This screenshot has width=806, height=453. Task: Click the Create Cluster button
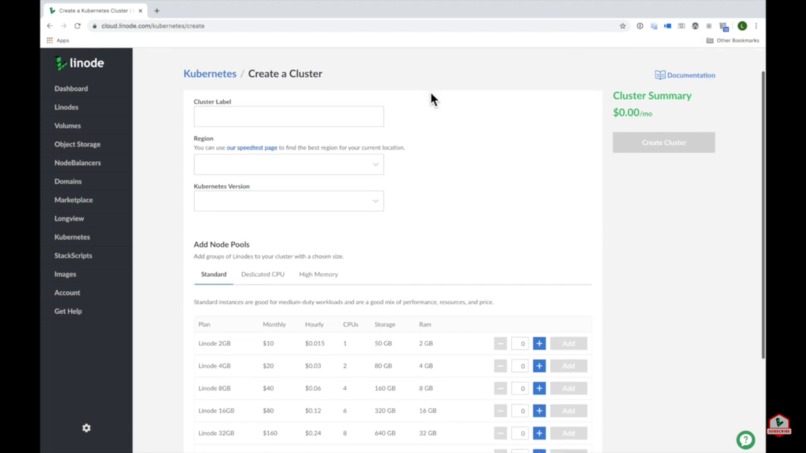click(x=664, y=142)
